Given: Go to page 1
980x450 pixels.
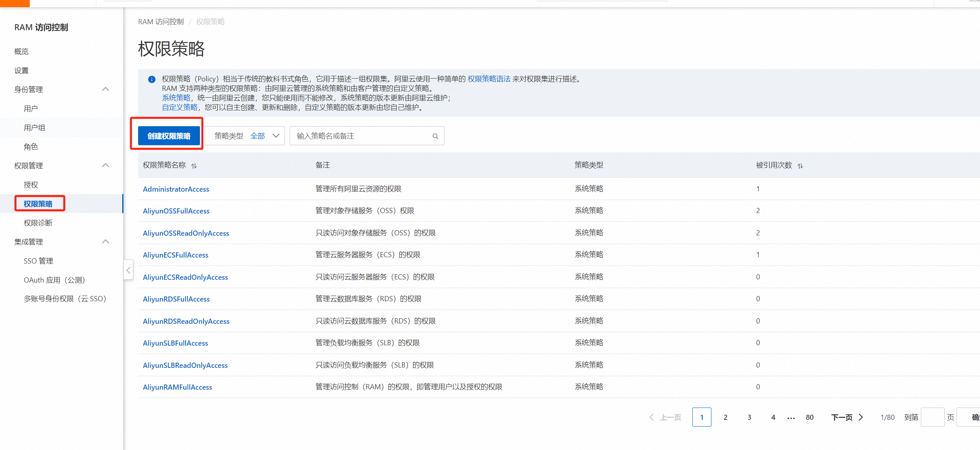Looking at the screenshot, I should (701, 417).
